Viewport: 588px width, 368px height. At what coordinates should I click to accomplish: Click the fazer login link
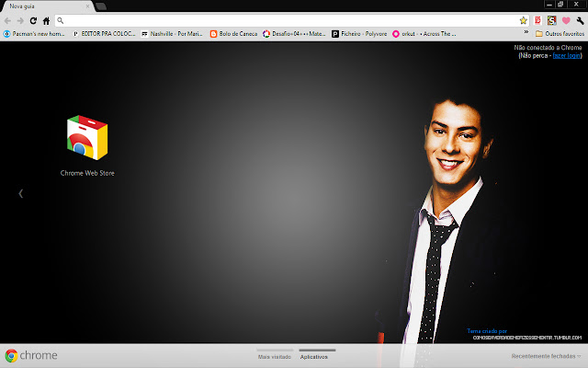point(566,55)
